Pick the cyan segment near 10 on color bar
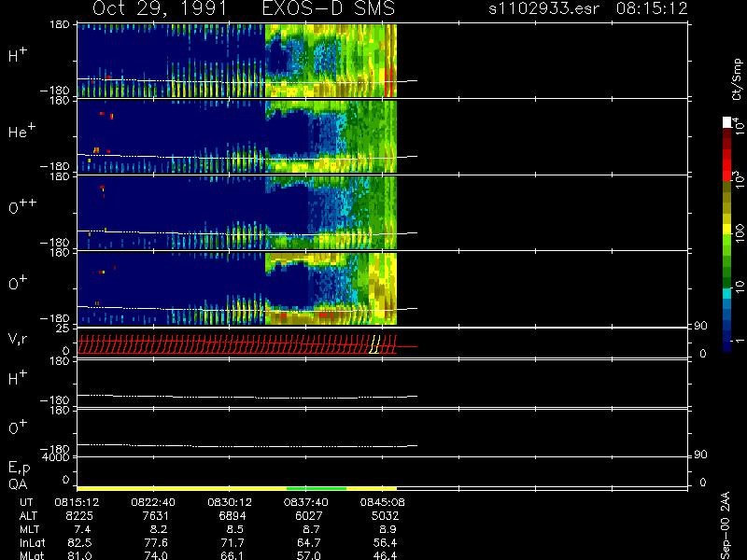The width and height of the screenshot is (747, 560). click(727, 294)
